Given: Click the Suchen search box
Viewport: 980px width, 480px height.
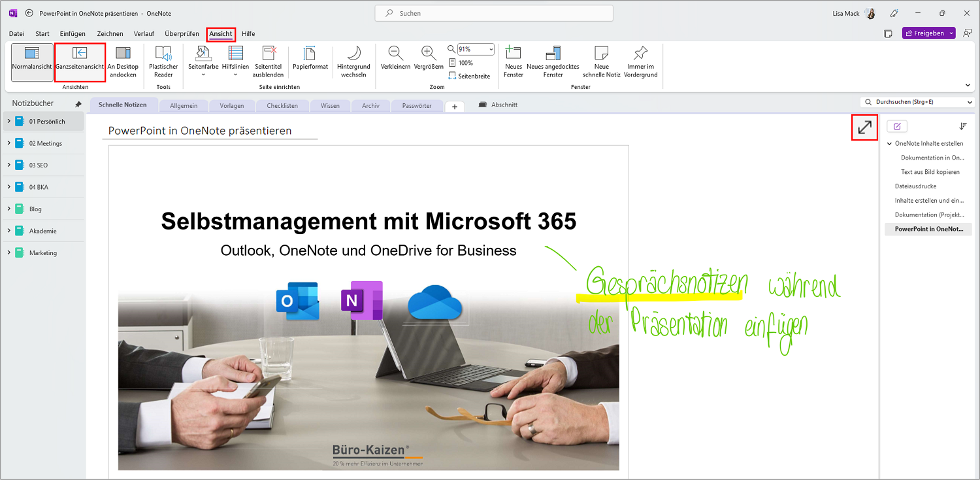Looking at the screenshot, I should 494,13.
